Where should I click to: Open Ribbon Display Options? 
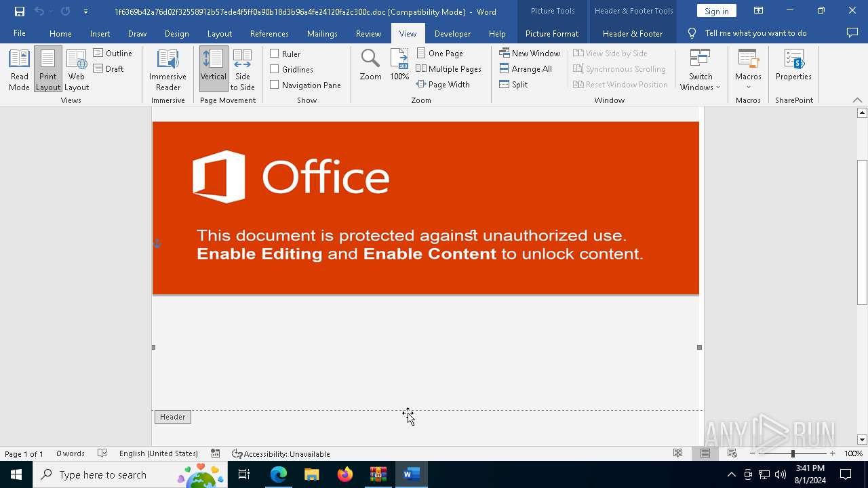point(758,11)
